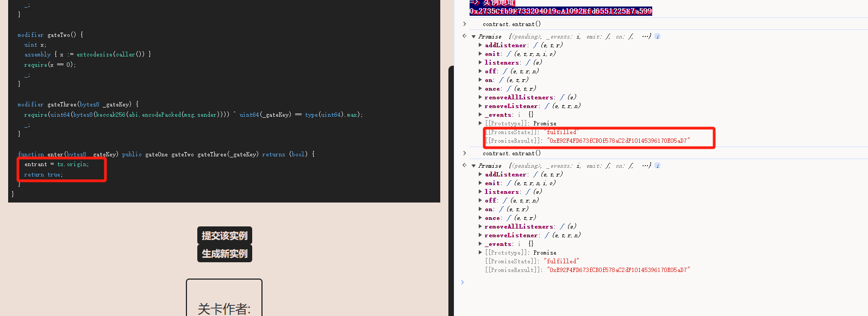Collapse the second Promise object in console
Screen dimensions: 868x316
[473, 166]
